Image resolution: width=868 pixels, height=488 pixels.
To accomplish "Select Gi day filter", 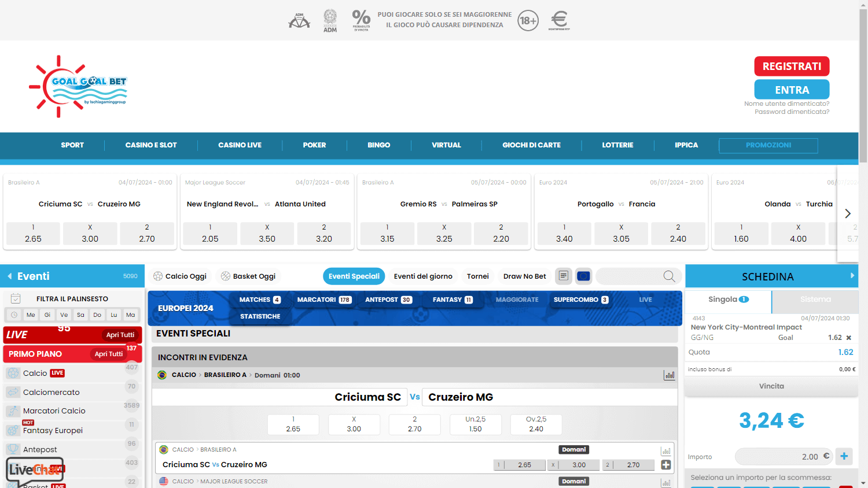I will (x=47, y=315).
